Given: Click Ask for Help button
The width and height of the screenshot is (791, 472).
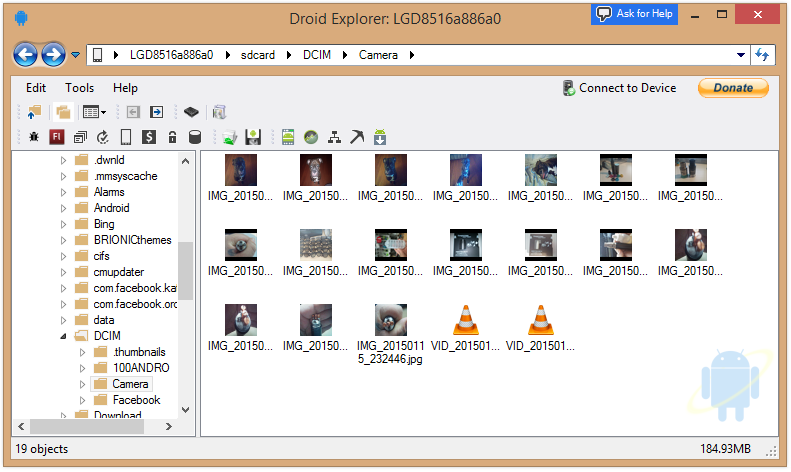Looking at the screenshot, I should (x=635, y=14).
